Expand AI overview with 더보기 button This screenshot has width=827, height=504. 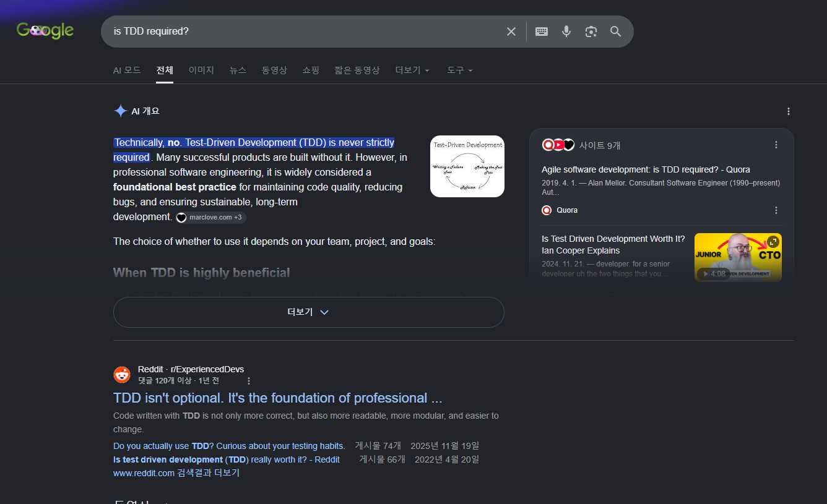tap(308, 312)
